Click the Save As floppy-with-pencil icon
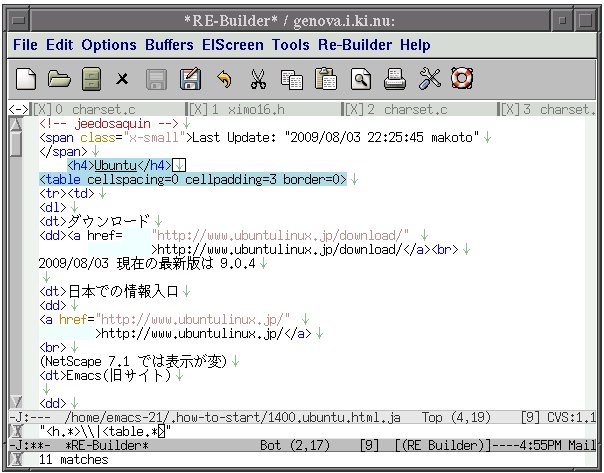The width and height of the screenshot is (604, 473). point(190,79)
